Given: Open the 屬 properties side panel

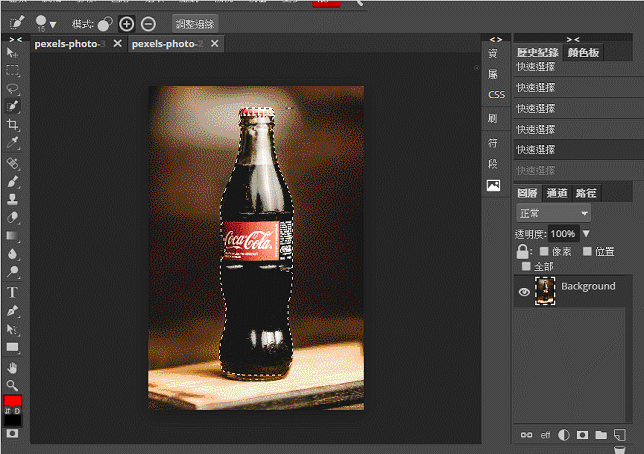Looking at the screenshot, I should click(493, 74).
